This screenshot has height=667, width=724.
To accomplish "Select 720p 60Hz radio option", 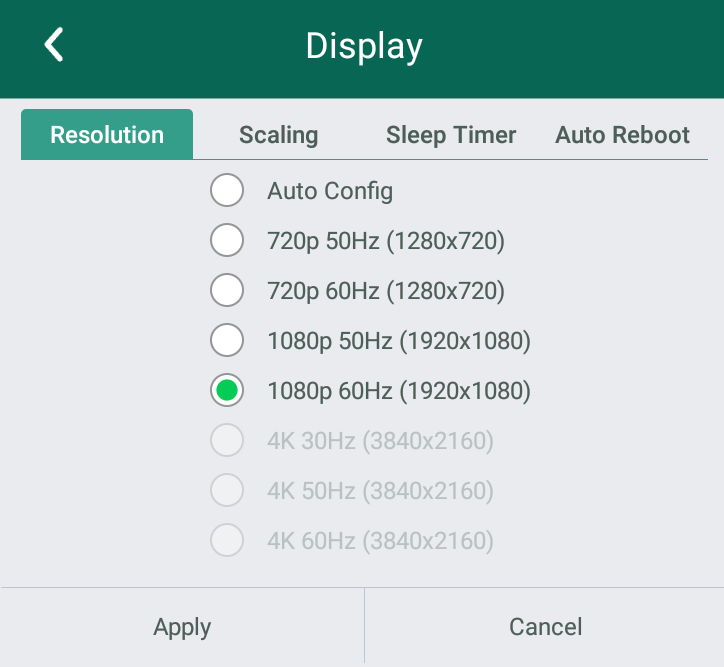I will click(x=227, y=290).
